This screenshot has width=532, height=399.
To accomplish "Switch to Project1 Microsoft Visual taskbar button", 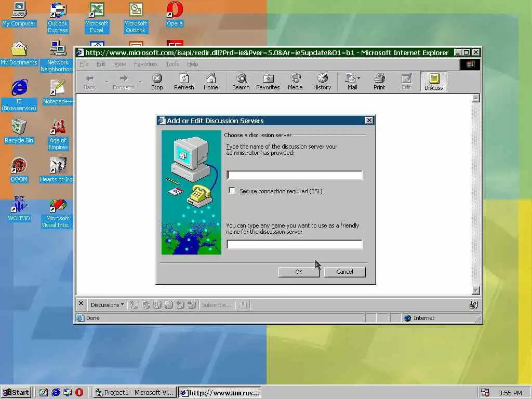I will pyautogui.click(x=135, y=393).
